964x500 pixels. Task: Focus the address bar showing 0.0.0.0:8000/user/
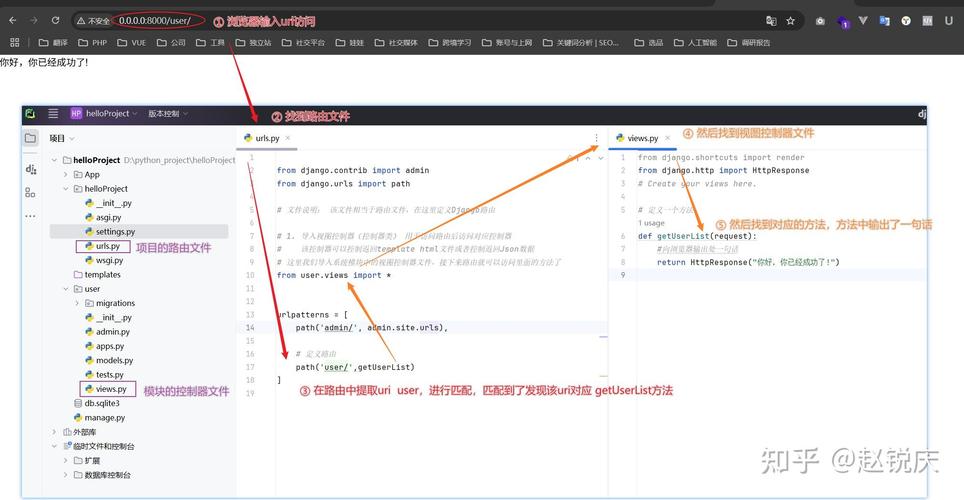click(155, 20)
